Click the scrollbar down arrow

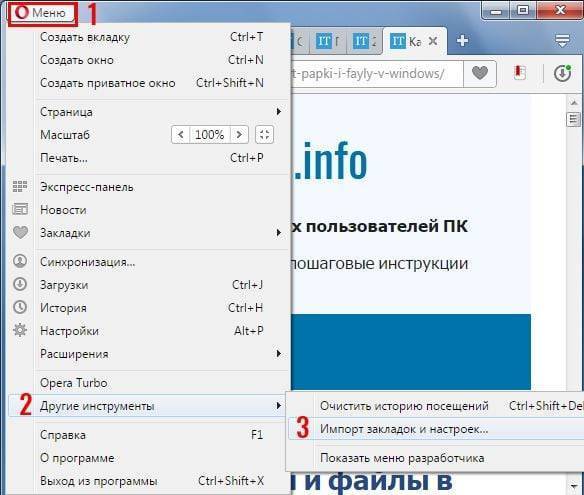(574, 485)
